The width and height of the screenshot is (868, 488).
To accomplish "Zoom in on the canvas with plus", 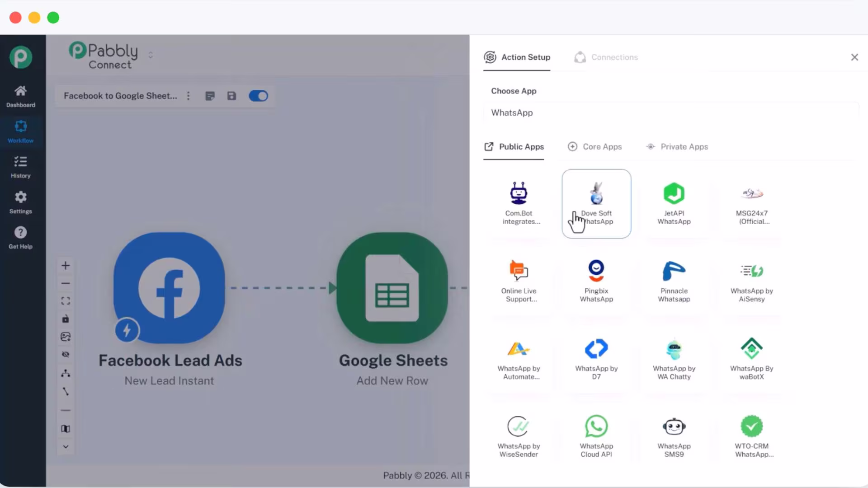I will pyautogui.click(x=66, y=265).
